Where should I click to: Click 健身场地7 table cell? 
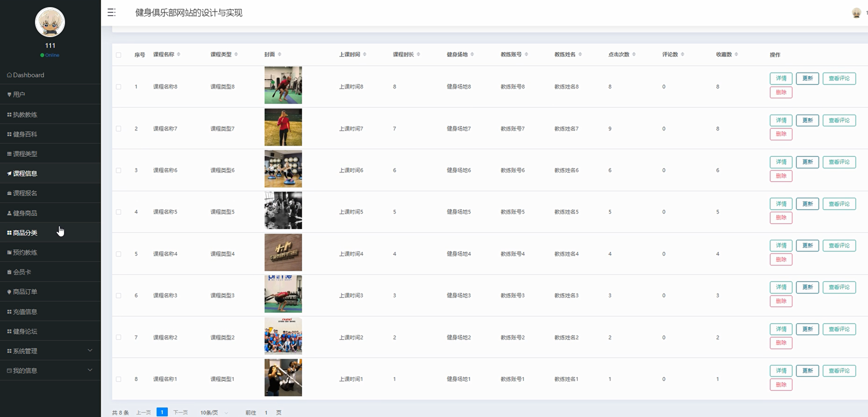pyautogui.click(x=458, y=129)
